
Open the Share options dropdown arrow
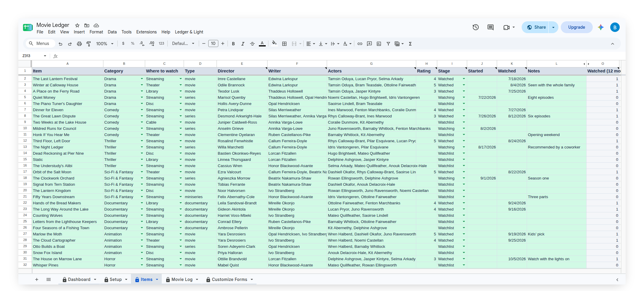(x=553, y=27)
